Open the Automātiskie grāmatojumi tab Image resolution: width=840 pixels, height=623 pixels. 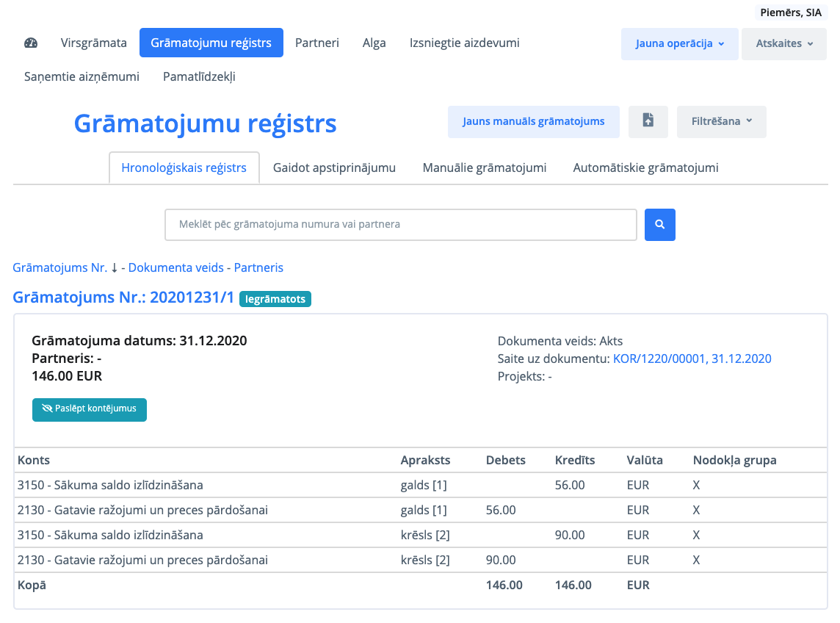645,168
